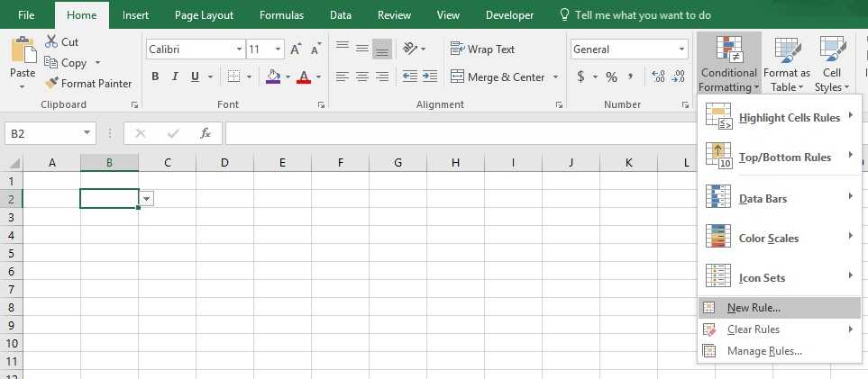
Task: Open the dropdown arrow beside cell B2
Action: tap(147, 199)
